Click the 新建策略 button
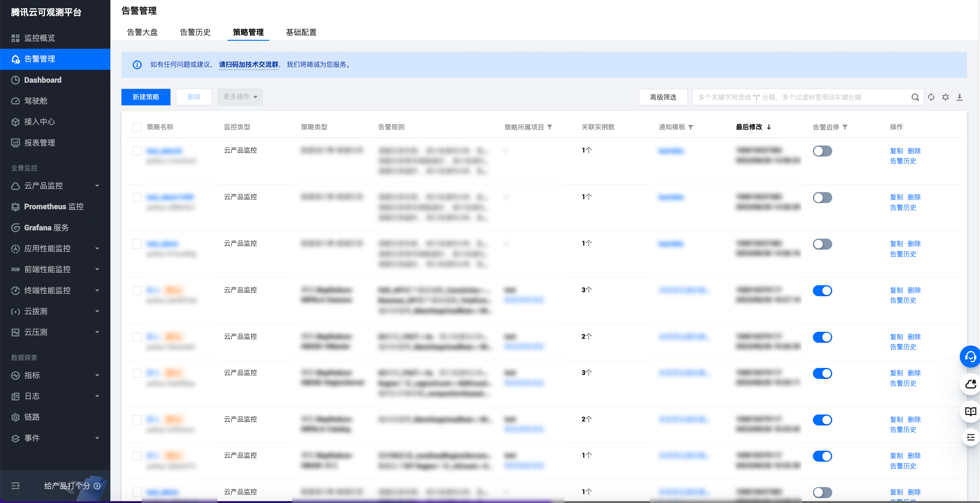980x503 pixels. 146,97
